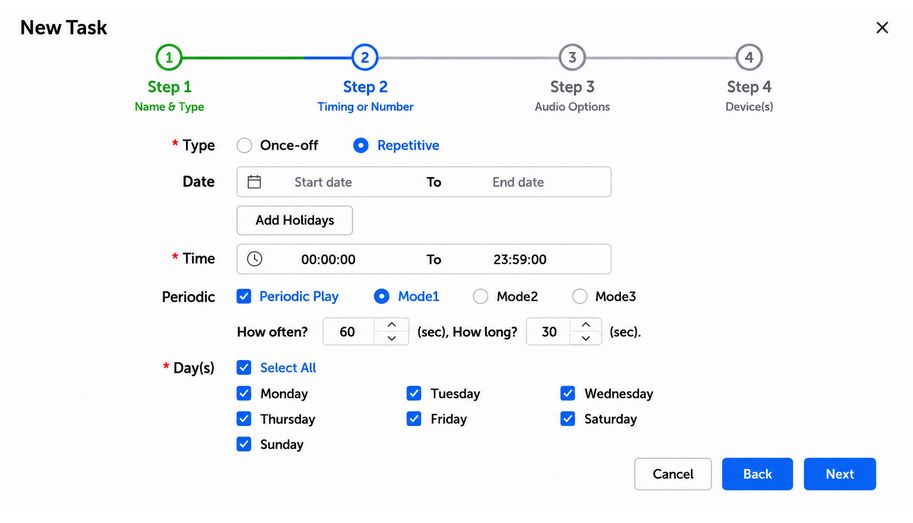Click the start time 00:00:00 field

328,259
